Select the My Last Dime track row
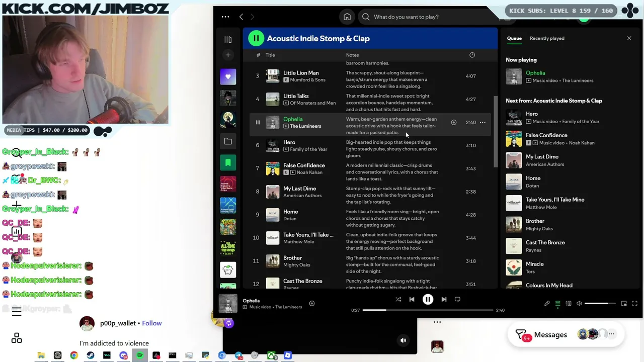Screen dimensions: 644x362 370,192
